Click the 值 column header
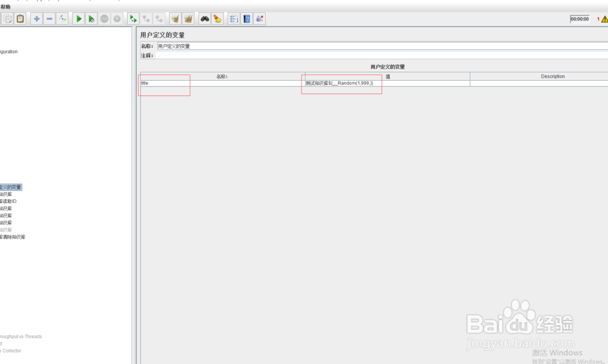This screenshot has width=608, height=364. (388, 77)
